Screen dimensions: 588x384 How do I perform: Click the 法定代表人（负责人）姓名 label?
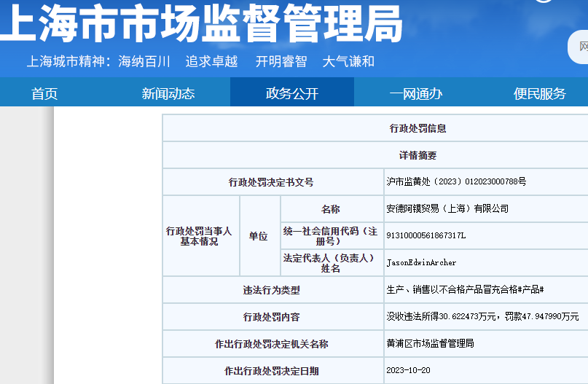tap(329, 263)
